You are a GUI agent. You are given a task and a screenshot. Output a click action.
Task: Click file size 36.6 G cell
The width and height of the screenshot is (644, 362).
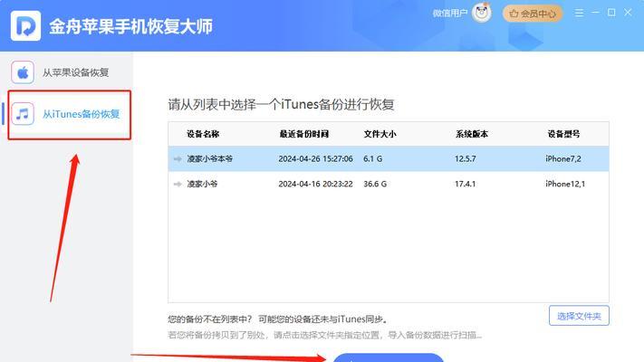pyautogui.click(x=375, y=184)
